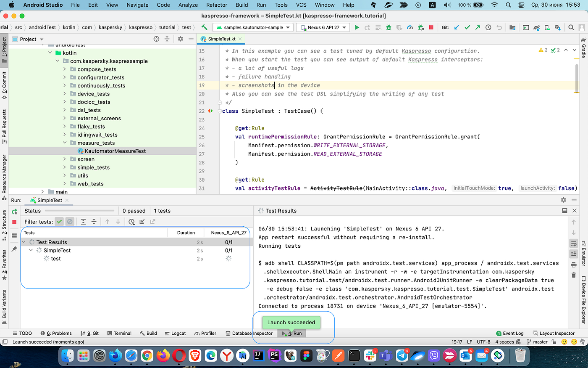Open the Navigate menu

[x=137, y=5]
